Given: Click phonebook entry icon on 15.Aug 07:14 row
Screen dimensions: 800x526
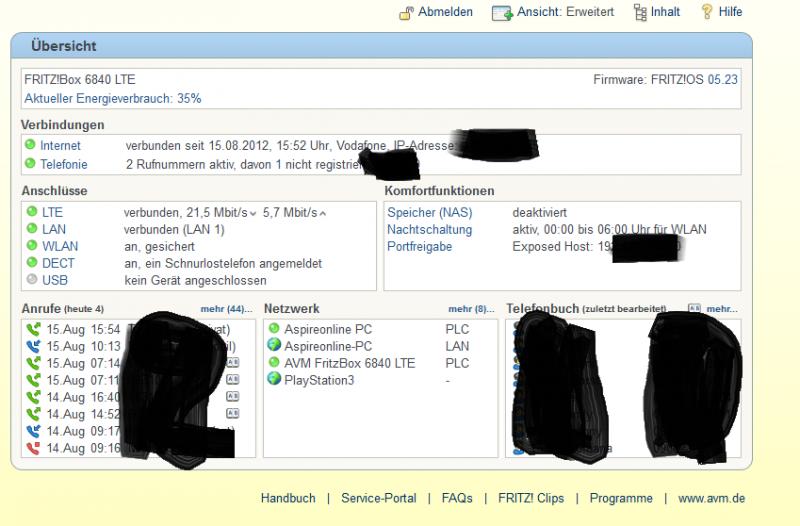Looking at the screenshot, I should 233,363.
